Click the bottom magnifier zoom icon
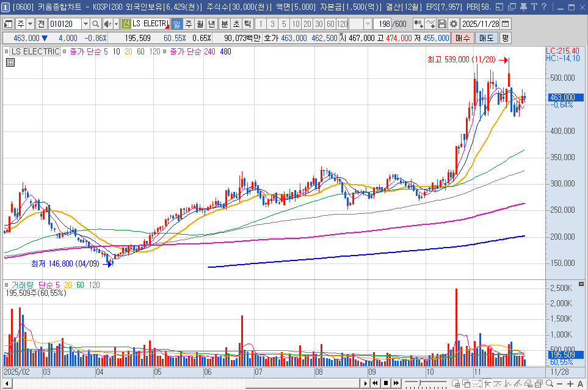588x390 pixels. [550, 384]
